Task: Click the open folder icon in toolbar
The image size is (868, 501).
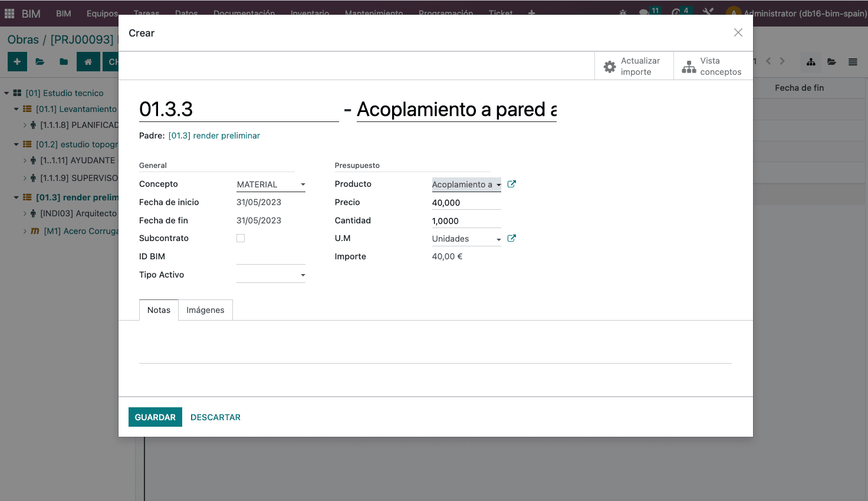Action: [x=40, y=62]
